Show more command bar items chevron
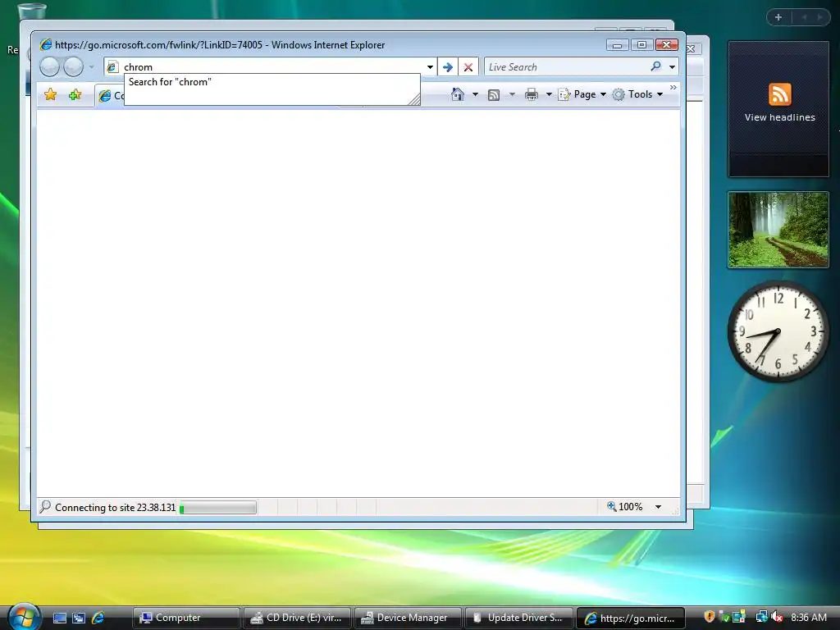 (x=673, y=87)
